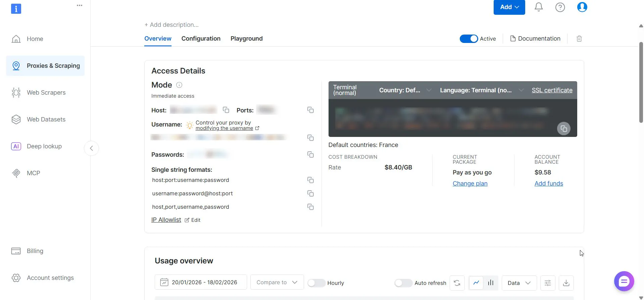Viewport: 644px width, 300px height.
Task: Copy username:password@host:port format
Action: [310, 194]
